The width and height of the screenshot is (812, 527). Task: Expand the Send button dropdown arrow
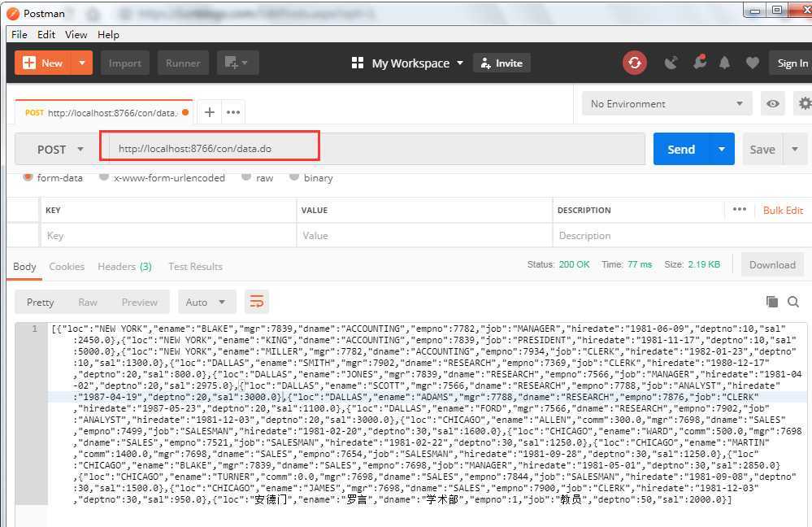[x=722, y=150]
